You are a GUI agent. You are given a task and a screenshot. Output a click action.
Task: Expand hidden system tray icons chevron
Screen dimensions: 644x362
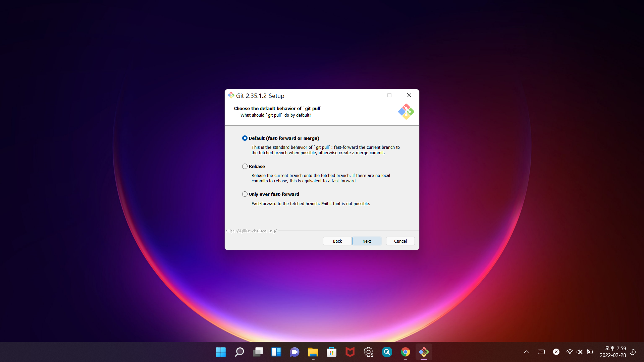point(526,352)
